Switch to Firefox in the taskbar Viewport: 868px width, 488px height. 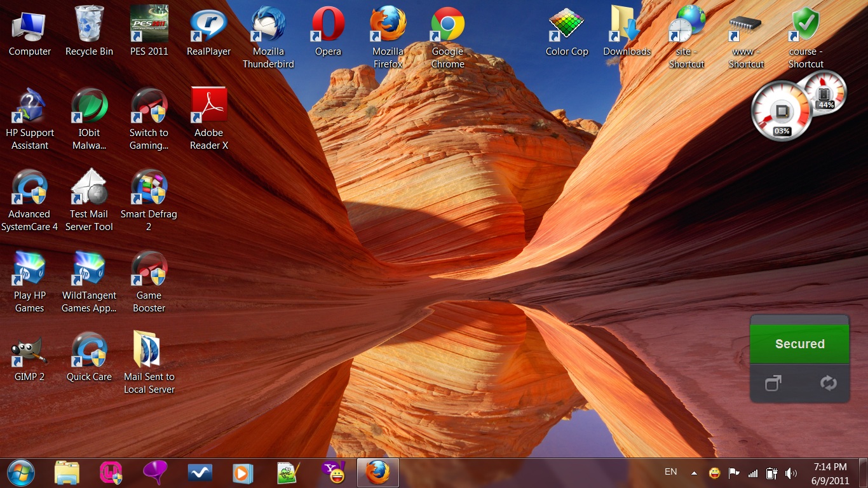pos(377,473)
